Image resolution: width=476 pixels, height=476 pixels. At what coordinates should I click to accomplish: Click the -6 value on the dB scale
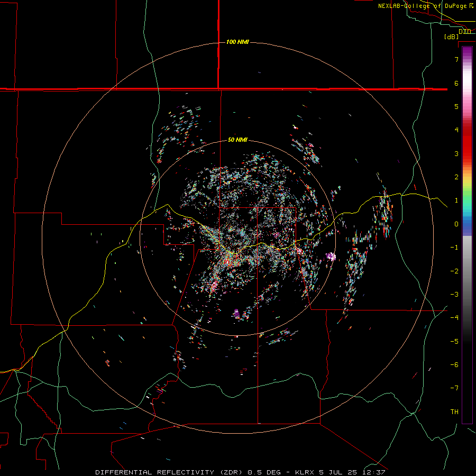click(x=454, y=365)
